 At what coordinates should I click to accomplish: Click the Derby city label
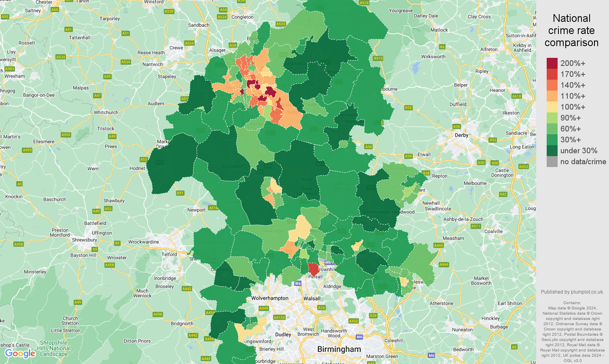461,135
